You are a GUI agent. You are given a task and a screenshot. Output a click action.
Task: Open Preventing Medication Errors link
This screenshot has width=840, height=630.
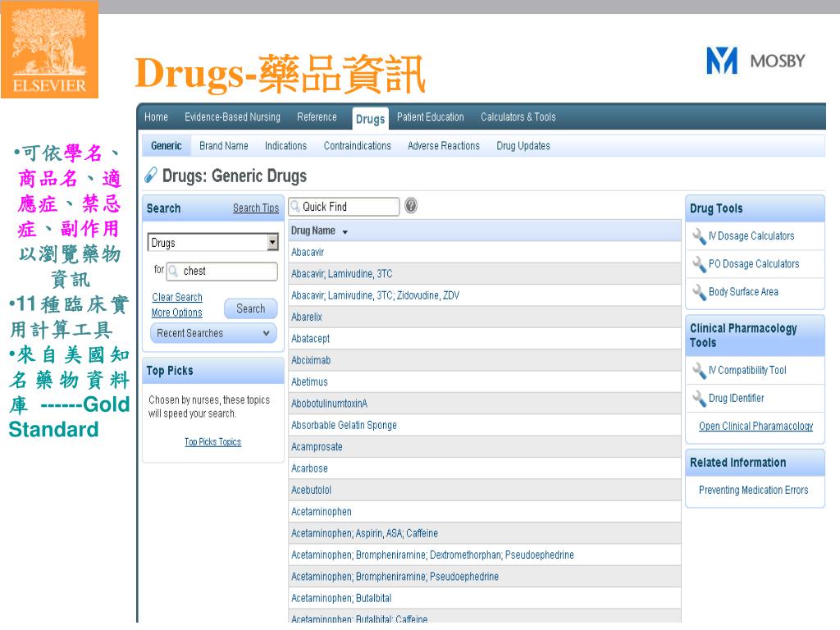753,490
